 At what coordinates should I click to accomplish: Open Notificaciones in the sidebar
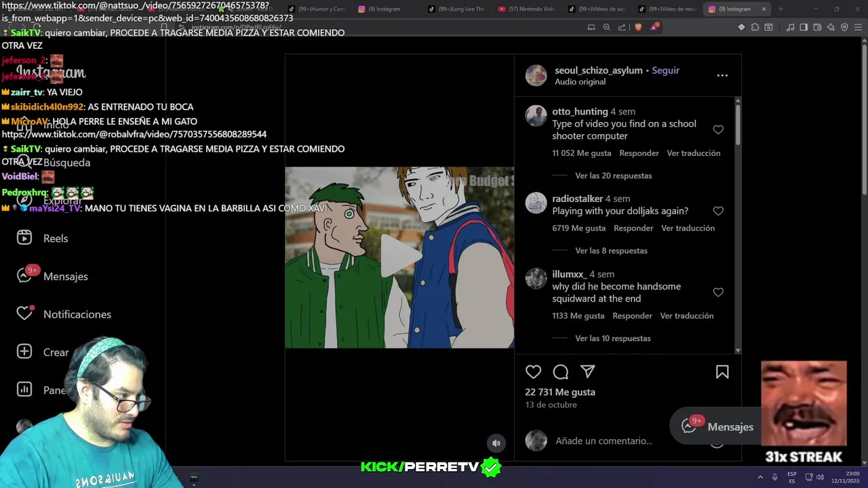click(x=77, y=314)
